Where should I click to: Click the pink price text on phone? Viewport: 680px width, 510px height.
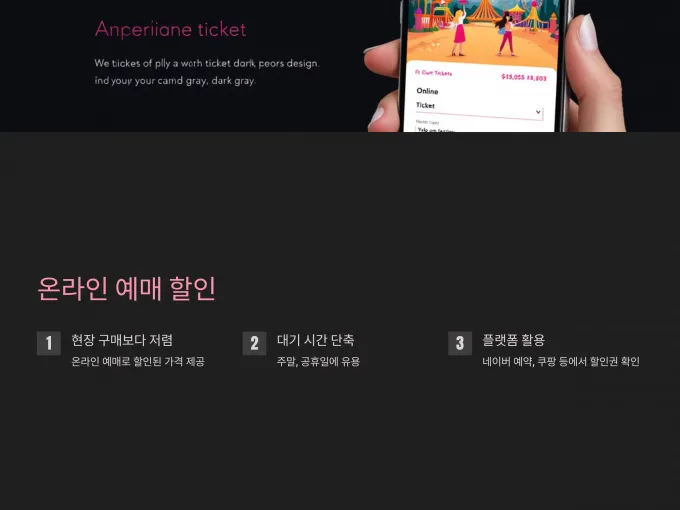click(523, 77)
